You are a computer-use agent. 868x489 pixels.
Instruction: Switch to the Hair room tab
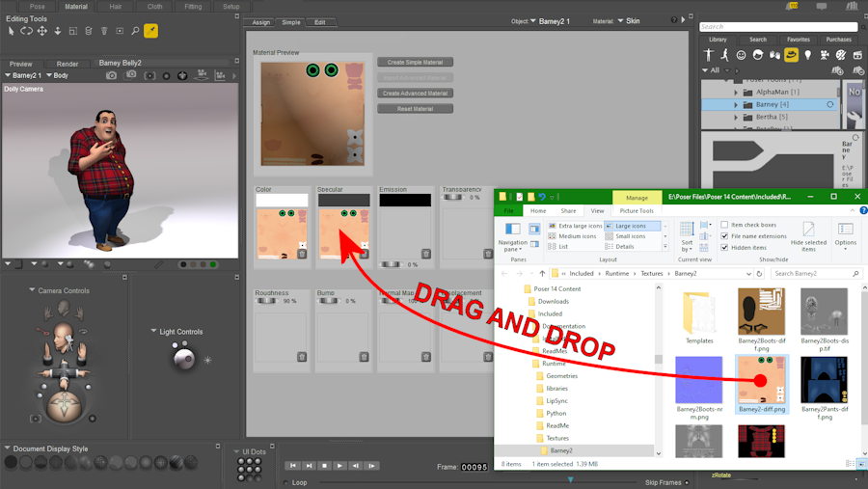tap(115, 6)
